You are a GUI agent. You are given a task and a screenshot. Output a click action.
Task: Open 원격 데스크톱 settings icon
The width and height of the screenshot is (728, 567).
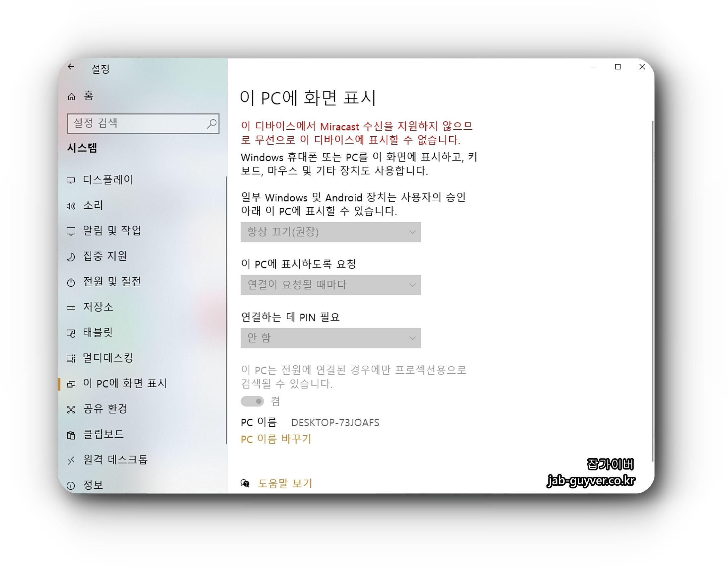[72, 460]
